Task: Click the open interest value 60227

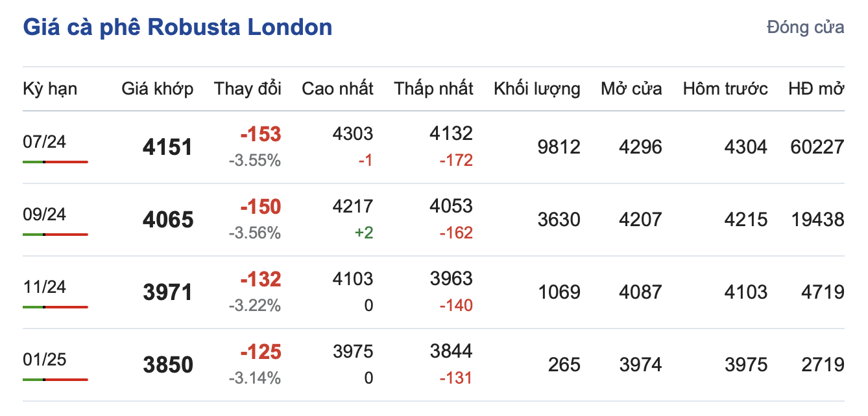Action: coord(817,147)
